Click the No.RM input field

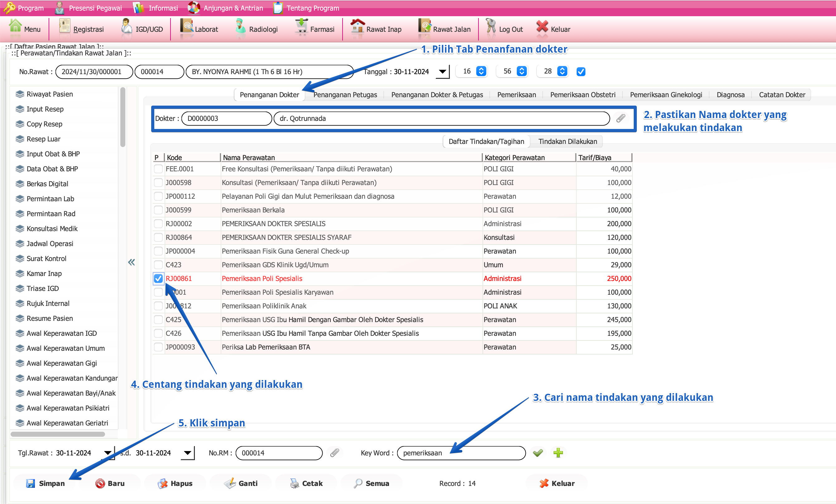tap(279, 453)
